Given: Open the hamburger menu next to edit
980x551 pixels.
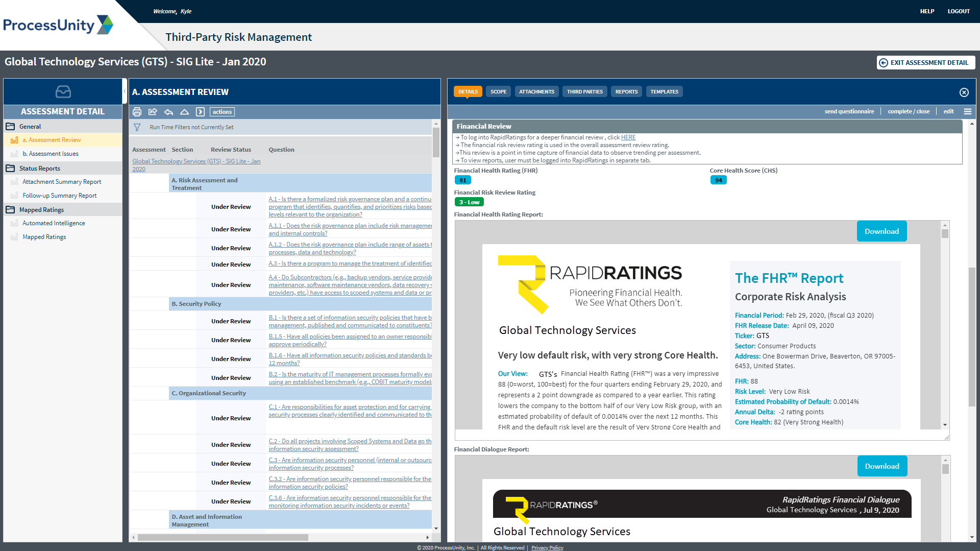Looking at the screenshot, I should 967,111.
